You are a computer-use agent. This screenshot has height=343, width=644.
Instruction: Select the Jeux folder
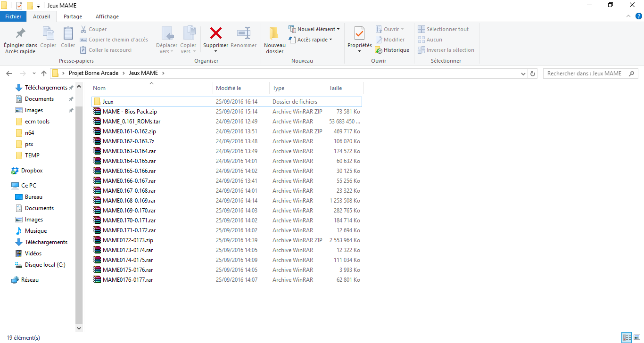tap(226, 101)
